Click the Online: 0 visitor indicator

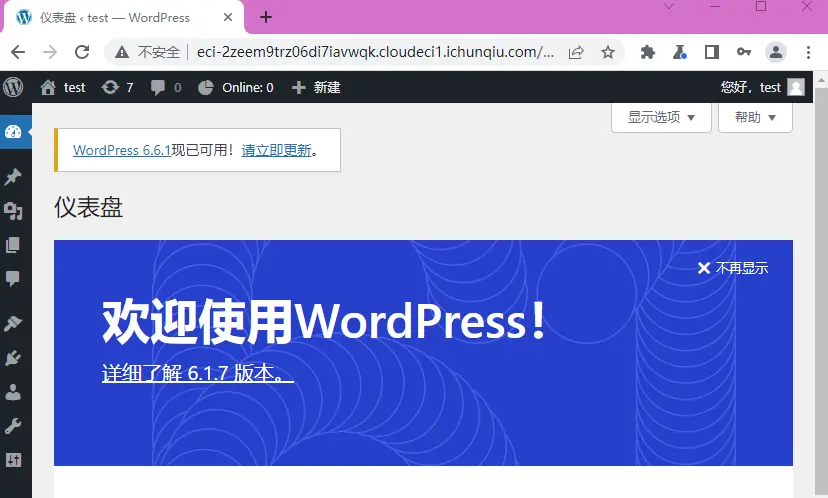[x=236, y=87]
